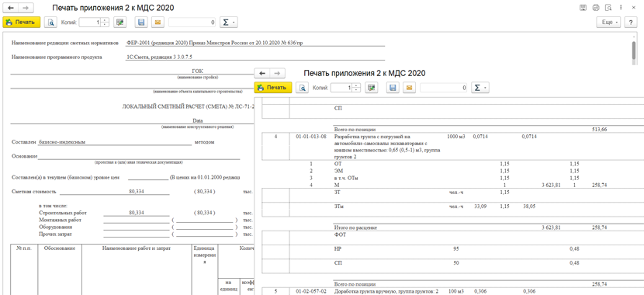Click Доработка грунта вручную description

click(x=387, y=291)
